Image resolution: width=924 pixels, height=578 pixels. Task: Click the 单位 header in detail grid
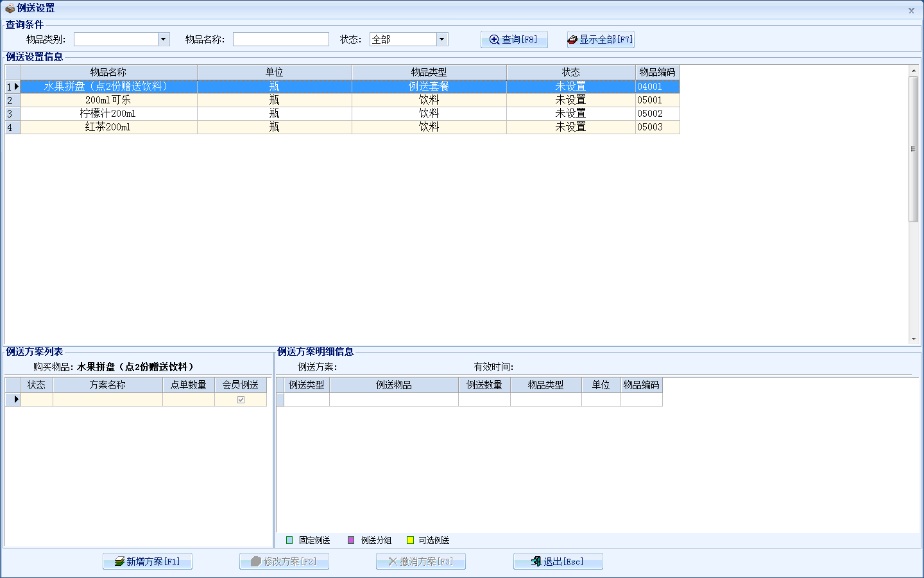tap(601, 385)
